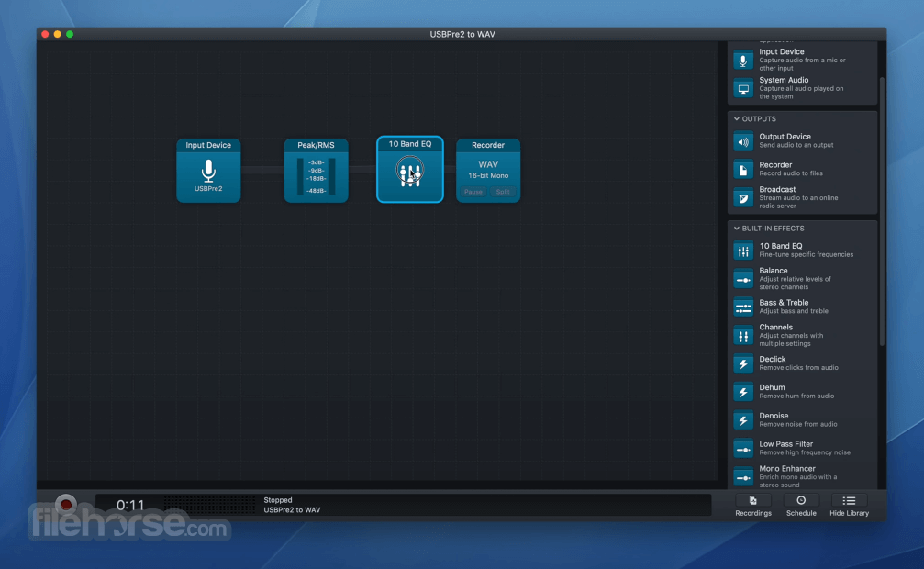Start recording with the red record button
Viewport: 924px width, 569px height.
(66, 505)
